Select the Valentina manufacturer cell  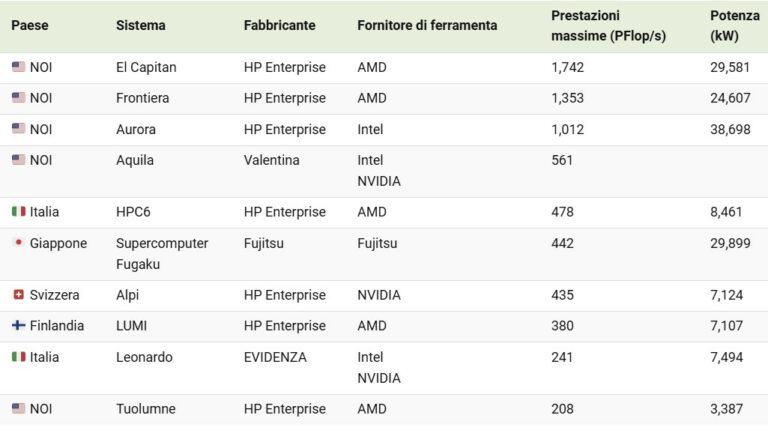tap(271, 160)
